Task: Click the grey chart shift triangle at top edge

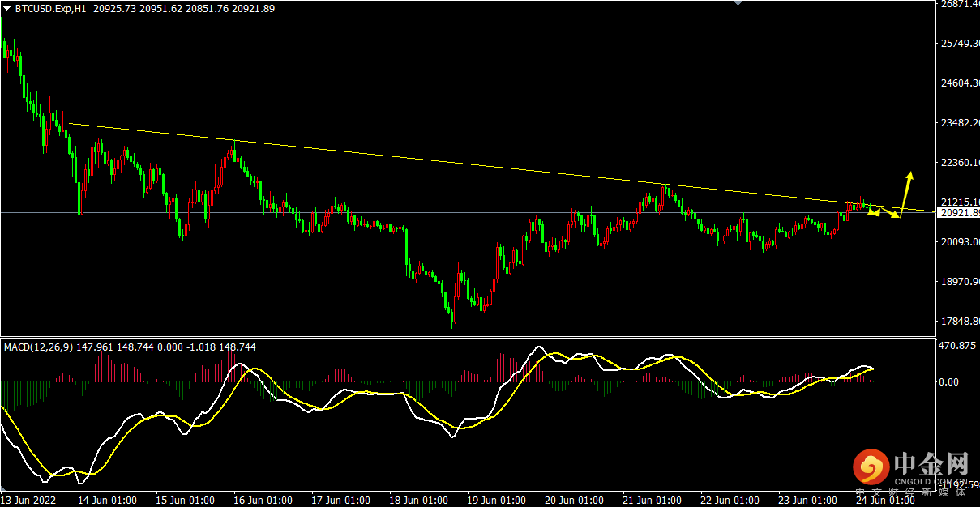Action: (737, 3)
